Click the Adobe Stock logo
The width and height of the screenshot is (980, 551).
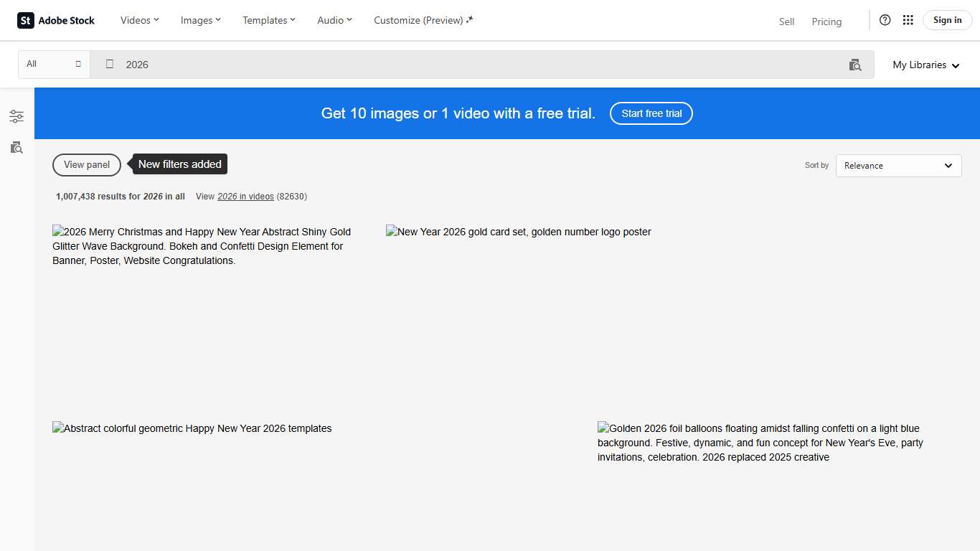pyautogui.click(x=56, y=20)
